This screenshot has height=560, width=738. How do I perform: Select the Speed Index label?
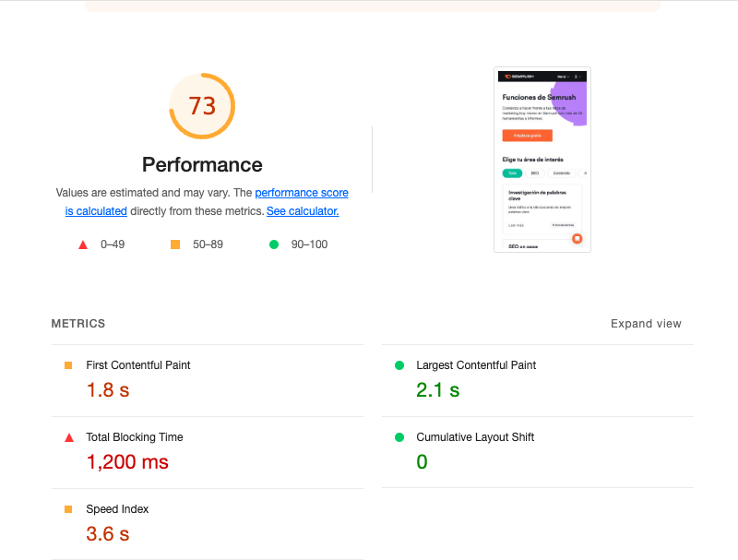[x=117, y=509]
